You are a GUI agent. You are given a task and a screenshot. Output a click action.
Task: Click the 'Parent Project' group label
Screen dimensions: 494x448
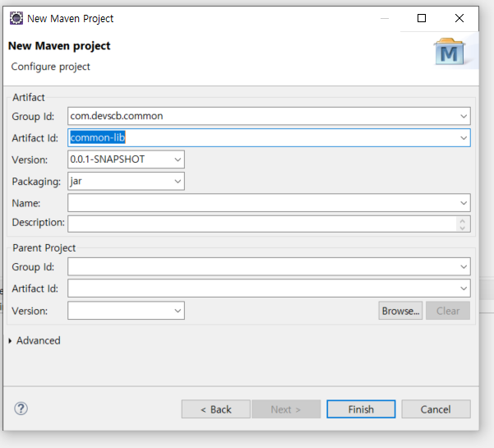44,248
